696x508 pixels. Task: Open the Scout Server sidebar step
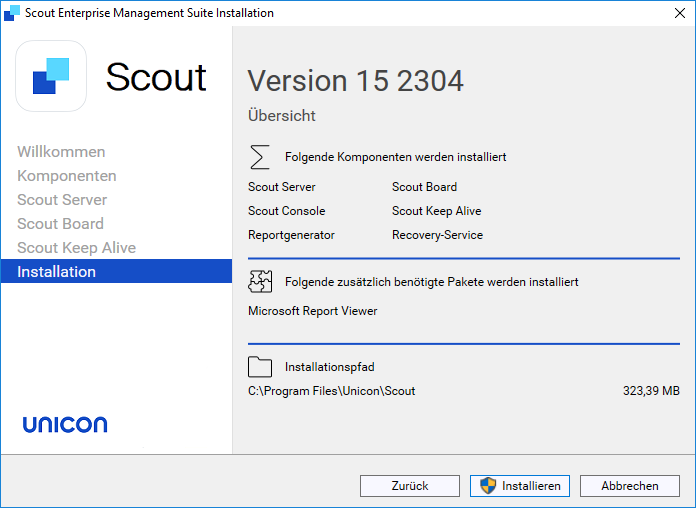(62, 200)
